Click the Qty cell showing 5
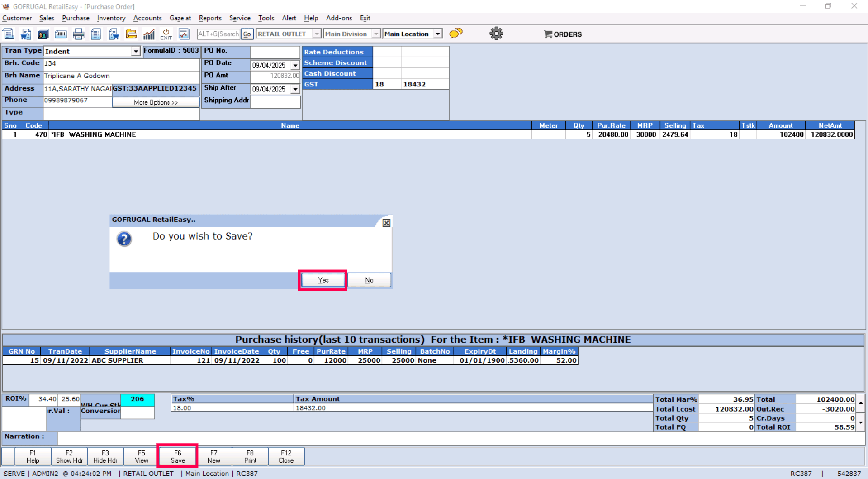The width and height of the screenshot is (868, 479). (x=579, y=134)
